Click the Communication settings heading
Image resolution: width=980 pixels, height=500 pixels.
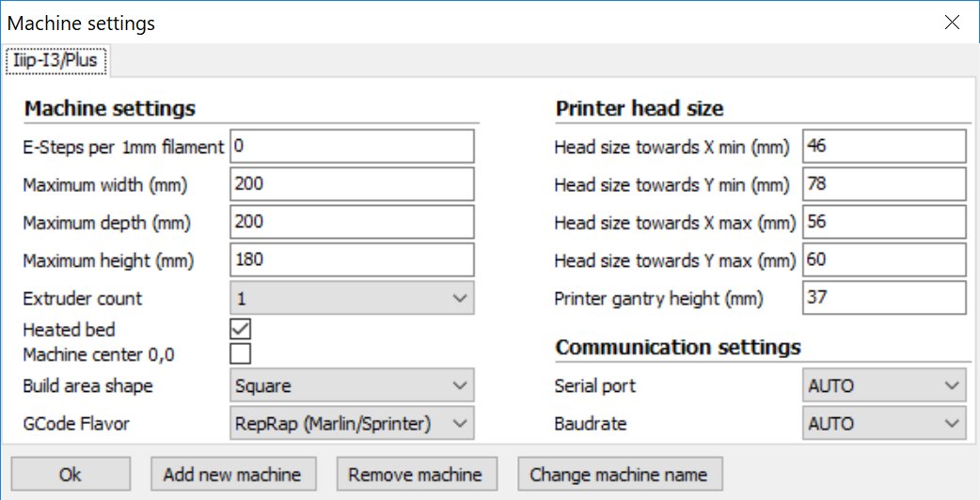click(678, 347)
